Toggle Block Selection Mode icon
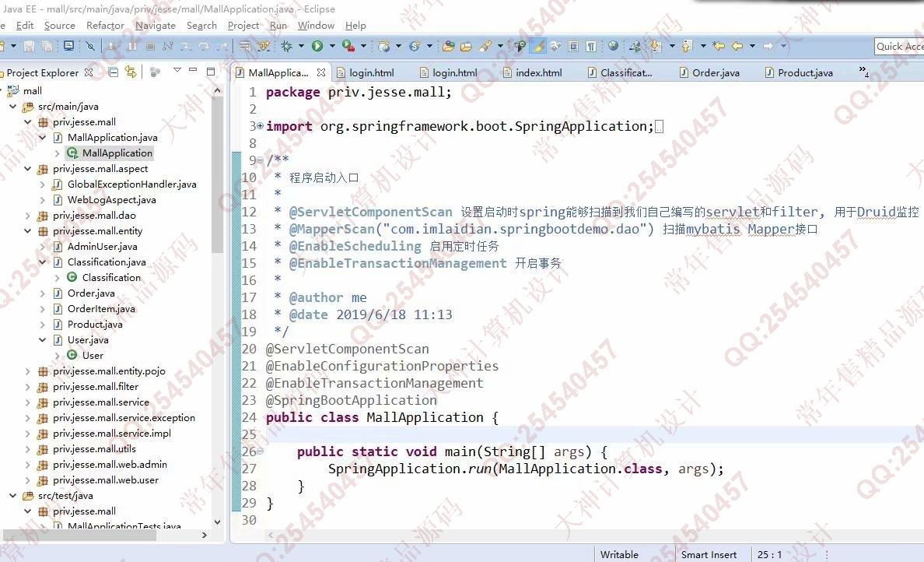Image resolution: width=924 pixels, height=562 pixels. 572,46
